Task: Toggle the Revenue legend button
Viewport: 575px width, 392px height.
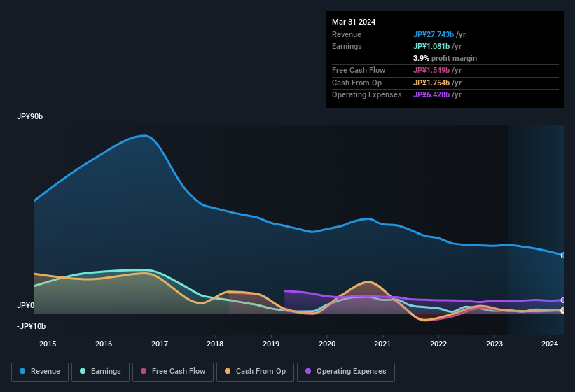Action: pyautogui.click(x=40, y=372)
